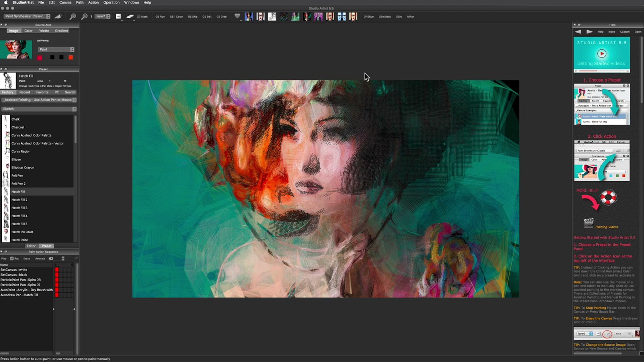The width and height of the screenshot is (644, 362).
Task: Switch to the Gradient tab in Source Area
Action: pos(61,31)
